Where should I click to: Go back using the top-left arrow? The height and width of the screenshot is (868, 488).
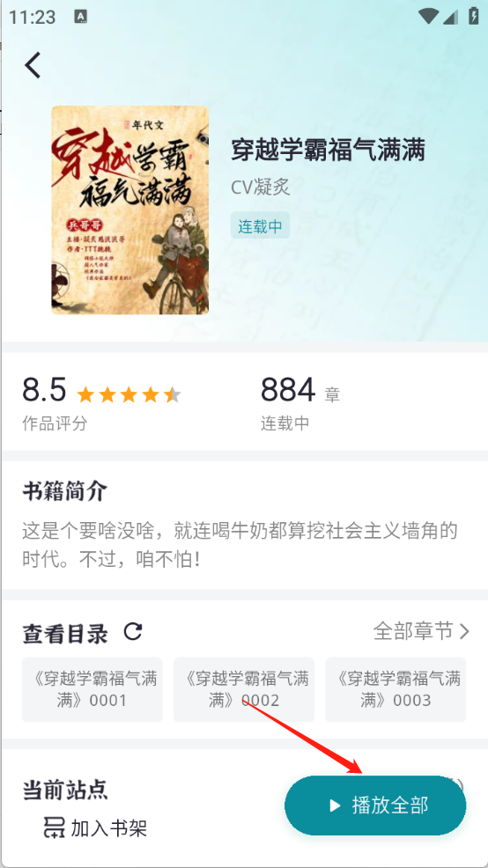coord(33,65)
